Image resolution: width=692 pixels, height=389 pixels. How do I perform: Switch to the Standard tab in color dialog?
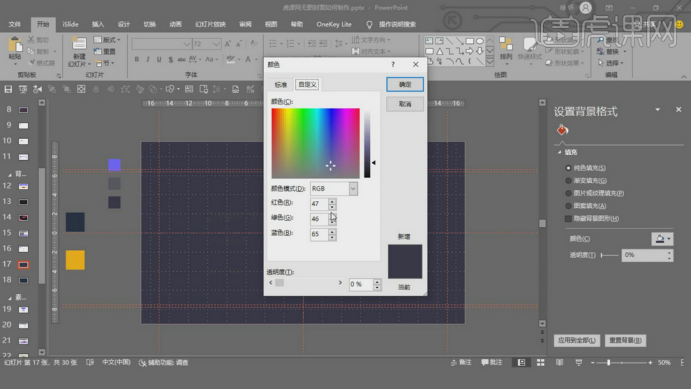(x=281, y=84)
